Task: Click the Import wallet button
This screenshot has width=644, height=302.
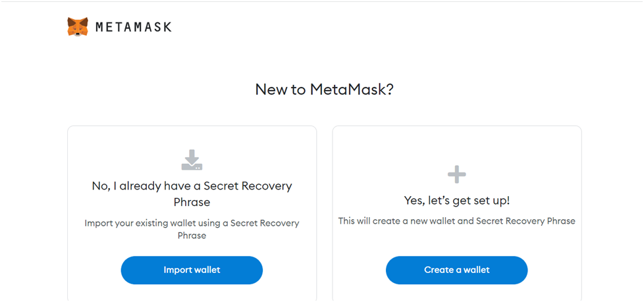Action: pyautogui.click(x=192, y=270)
